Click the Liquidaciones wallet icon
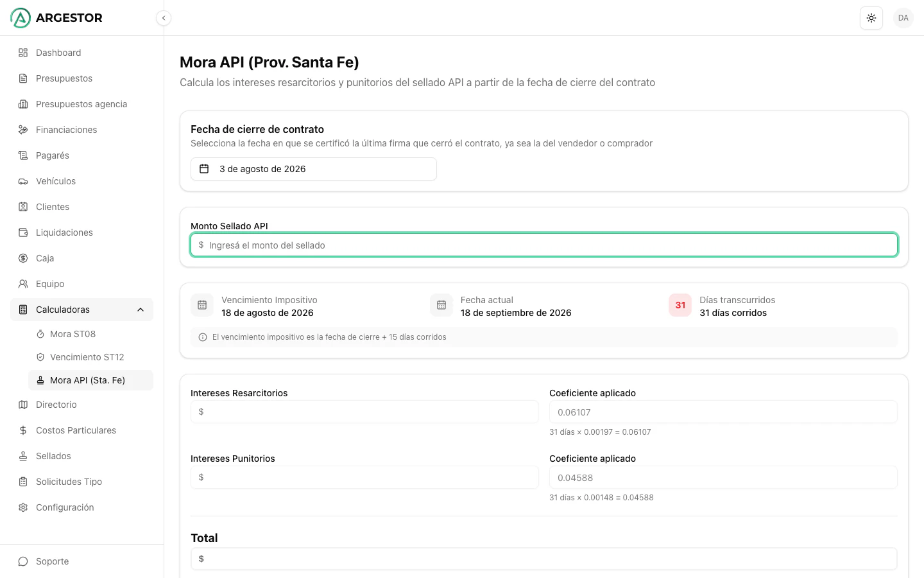The width and height of the screenshot is (924, 578). [x=23, y=232]
